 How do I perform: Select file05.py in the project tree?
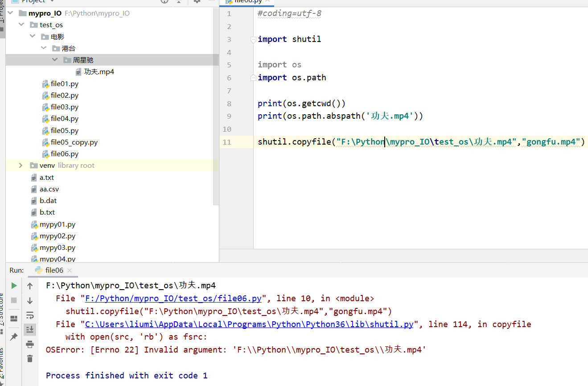coord(65,131)
